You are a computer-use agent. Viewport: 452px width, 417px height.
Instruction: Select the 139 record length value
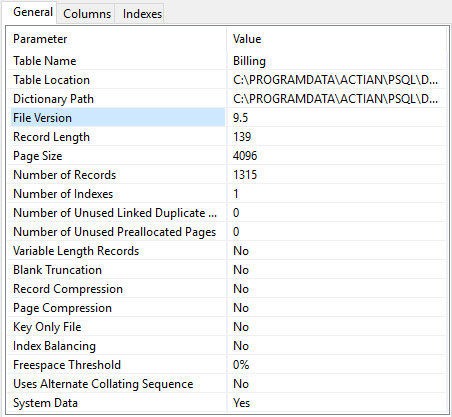click(242, 137)
